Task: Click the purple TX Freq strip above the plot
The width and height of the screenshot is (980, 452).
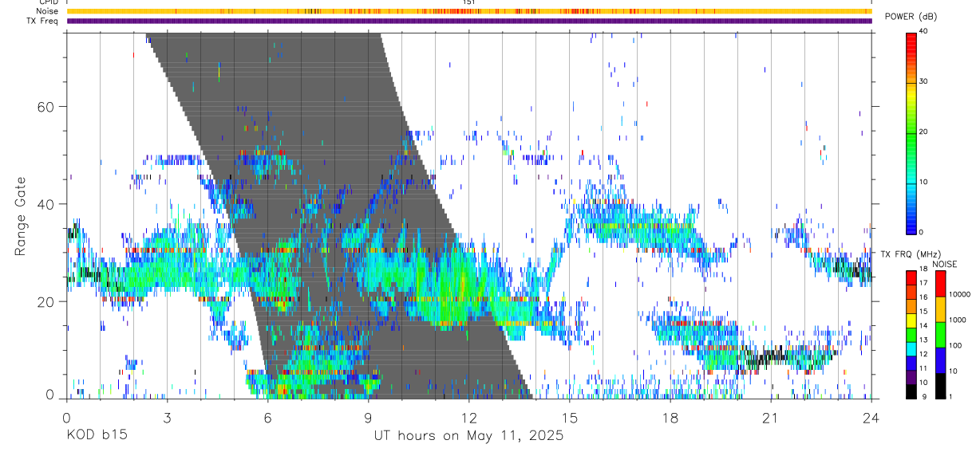Action: [x=468, y=21]
